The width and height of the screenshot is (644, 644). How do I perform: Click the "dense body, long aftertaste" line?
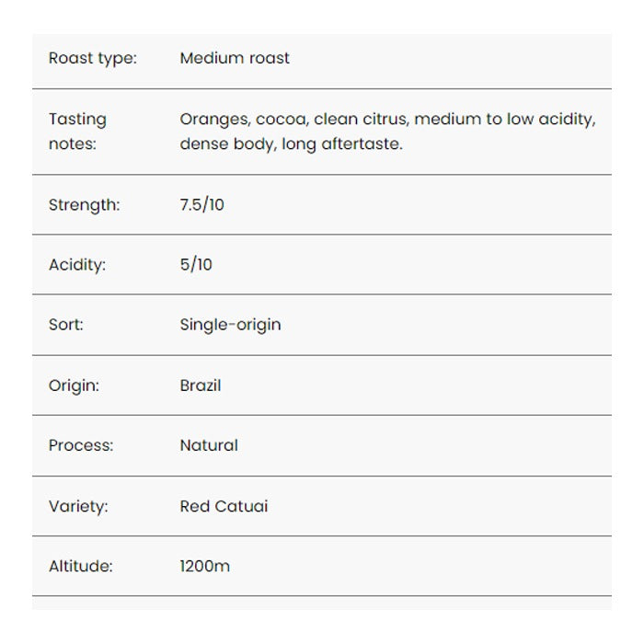(291, 144)
